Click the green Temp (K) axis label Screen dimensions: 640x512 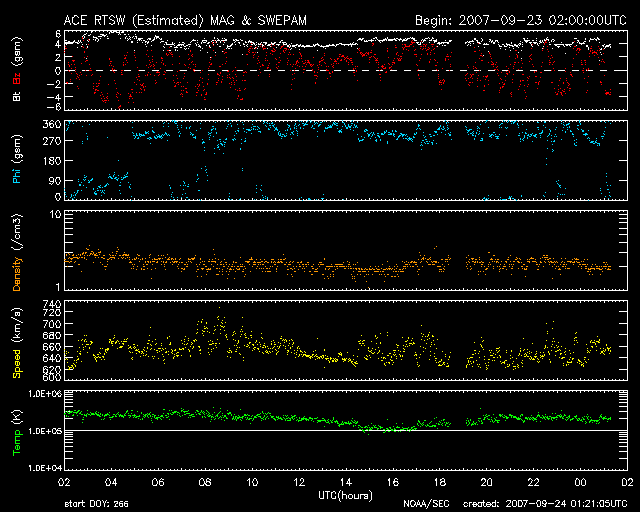(16, 429)
